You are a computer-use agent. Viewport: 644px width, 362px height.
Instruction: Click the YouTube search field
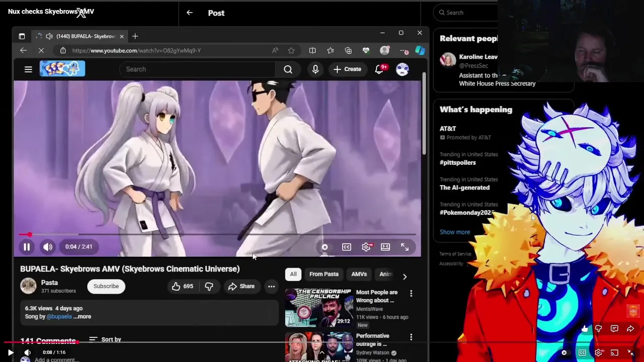(x=197, y=69)
